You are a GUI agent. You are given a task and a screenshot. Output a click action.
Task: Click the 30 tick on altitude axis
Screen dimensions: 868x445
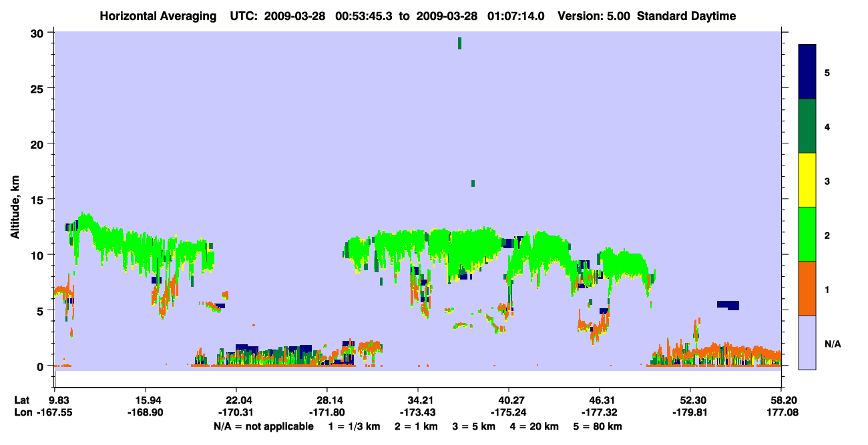tap(39, 33)
